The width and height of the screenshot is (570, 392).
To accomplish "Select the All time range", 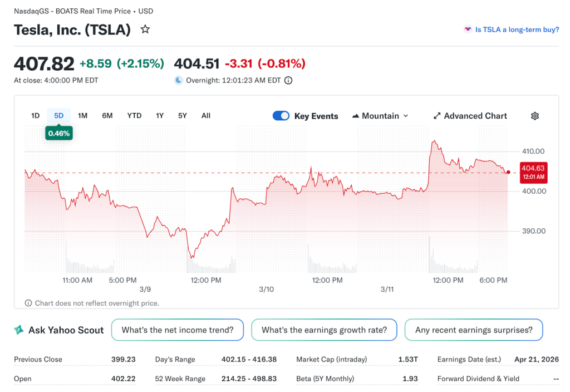I will point(206,116).
